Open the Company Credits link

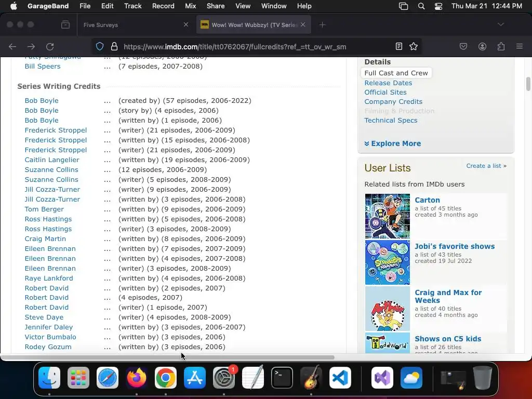(393, 102)
